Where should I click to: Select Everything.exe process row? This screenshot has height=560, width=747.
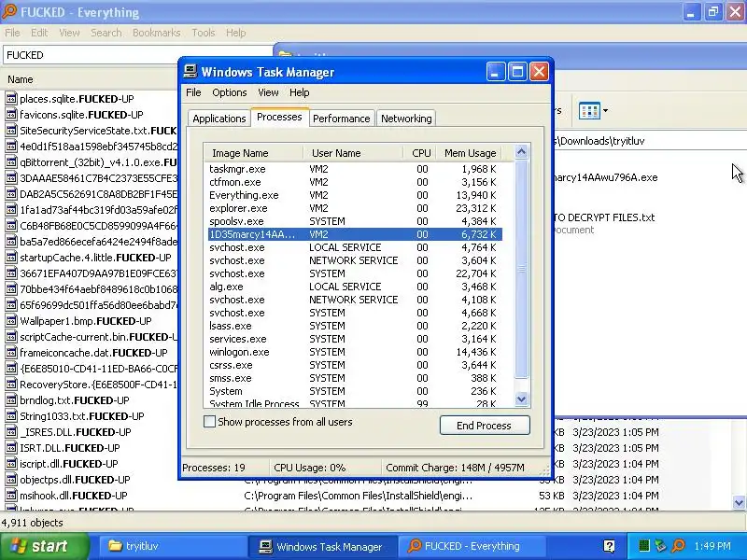pyautogui.click(x=355, y=195)
